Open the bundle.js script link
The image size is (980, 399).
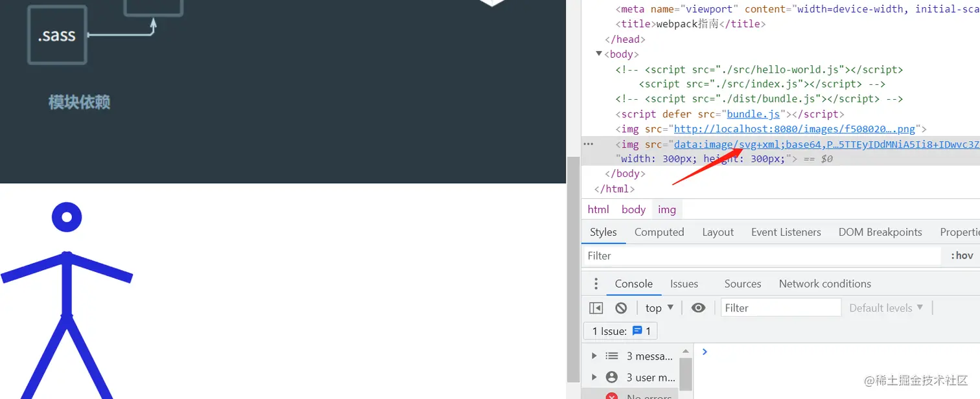coord(753,114)
